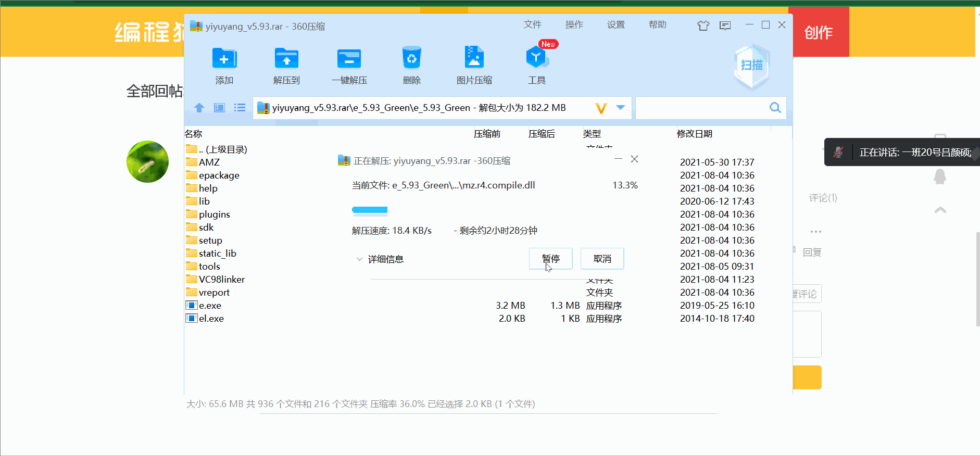Select the vreport folder
Viewport: 980px width, 456px height.
[x=207, y=292]
